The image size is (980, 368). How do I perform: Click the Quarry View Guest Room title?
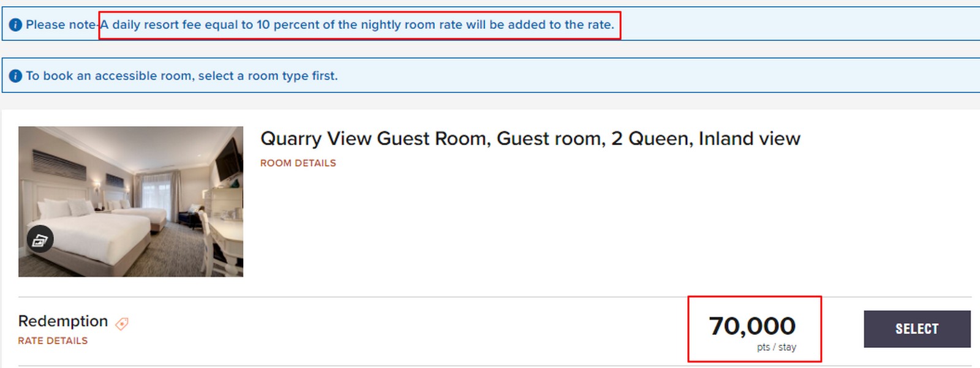pos(530,139)
